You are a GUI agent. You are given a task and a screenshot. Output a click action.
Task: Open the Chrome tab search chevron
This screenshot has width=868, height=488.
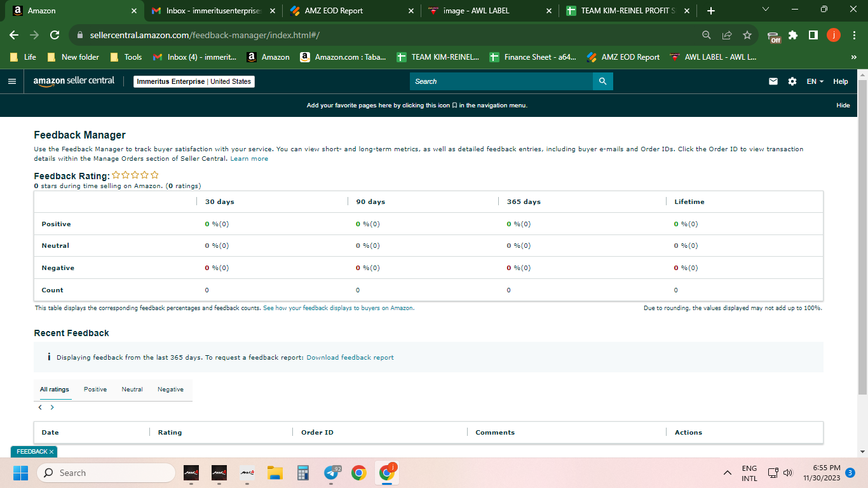click(x=765, y=10)
